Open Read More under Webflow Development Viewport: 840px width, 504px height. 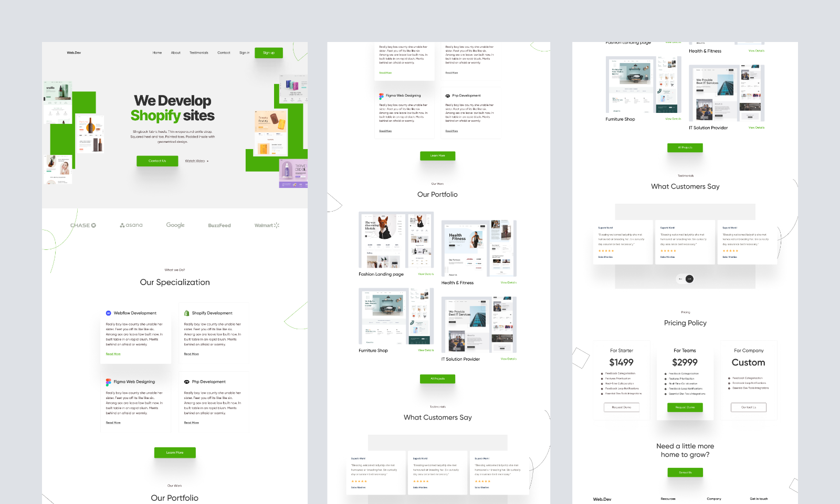point(113,354)
